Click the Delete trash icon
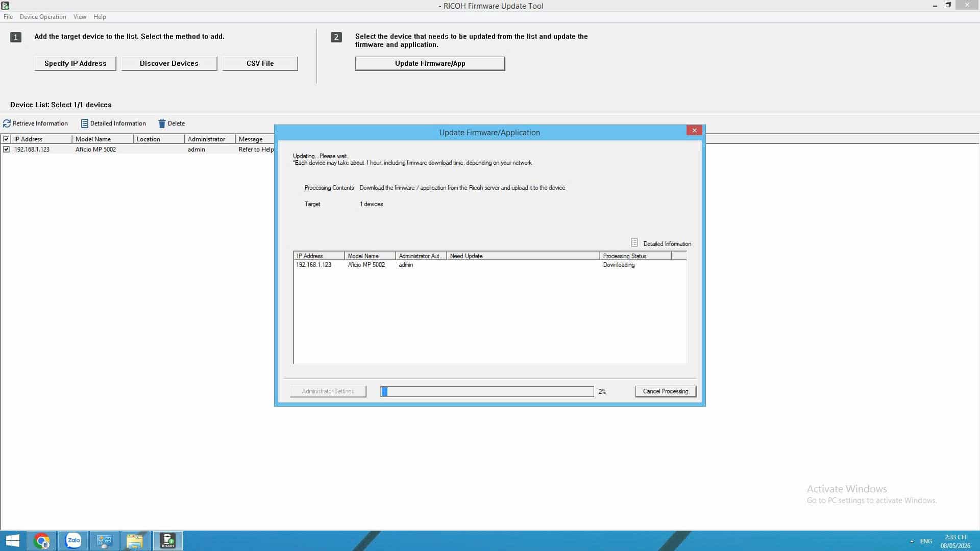This screenshot has height=551, width=980. click(162, 123)
